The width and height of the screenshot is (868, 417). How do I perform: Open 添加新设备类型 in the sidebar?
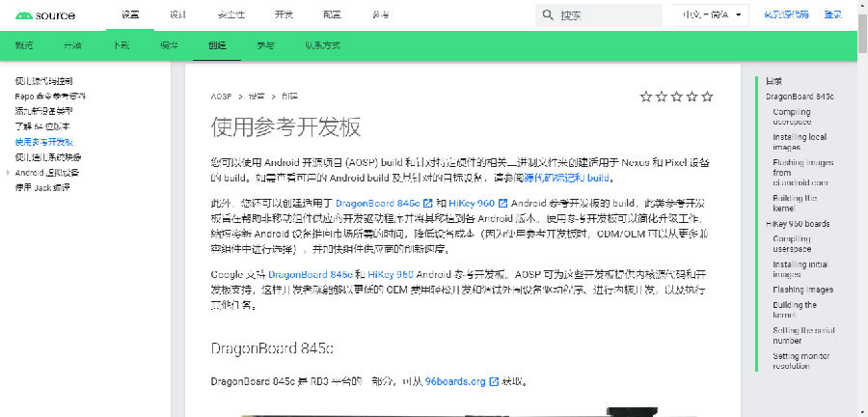click(43, 111)
